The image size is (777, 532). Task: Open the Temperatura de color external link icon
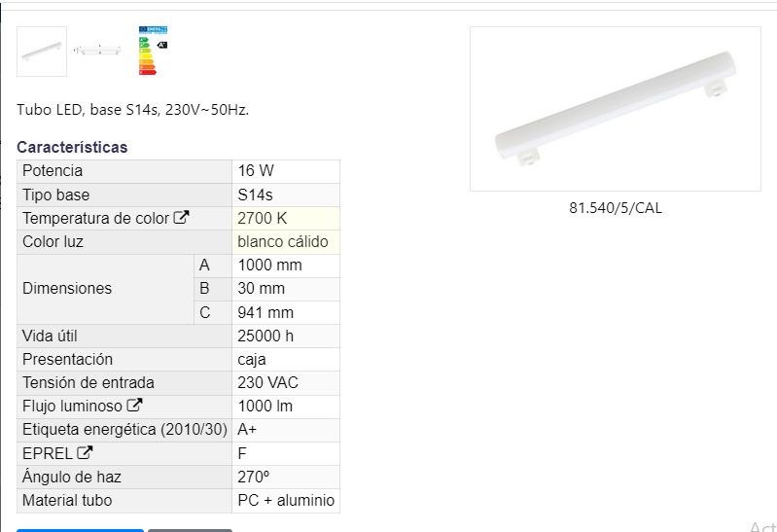(181, 217)
